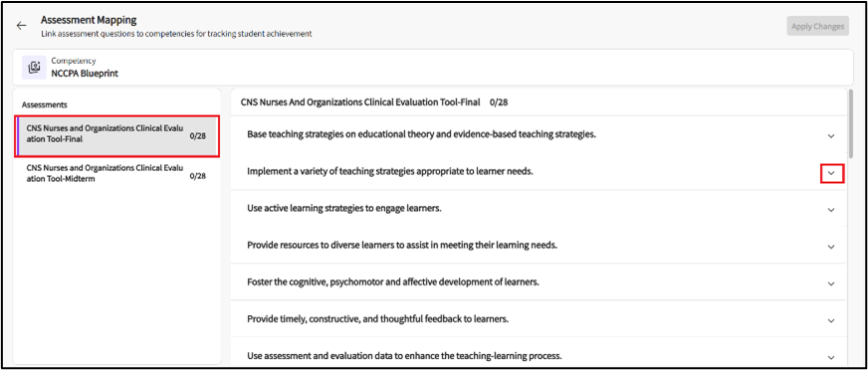Viewport: 868px width, 370px height.
Task: Go back using the left arrow icon
Action: [x=21, y=26]
